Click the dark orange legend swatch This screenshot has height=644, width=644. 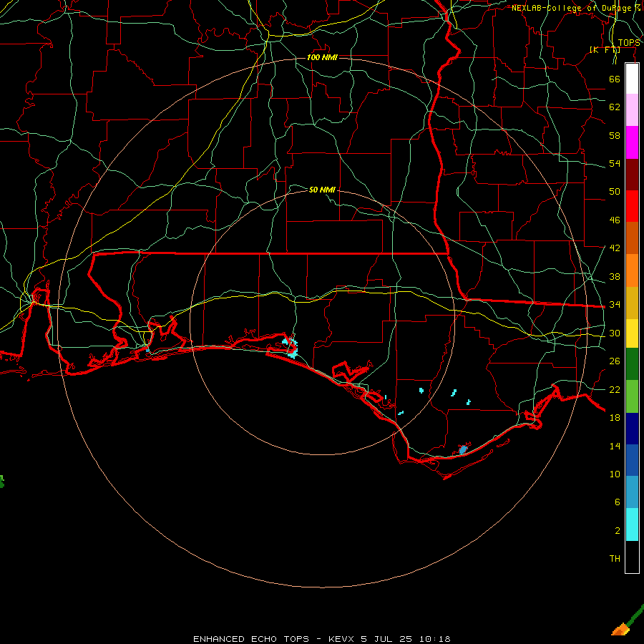[x=632, y=238]
